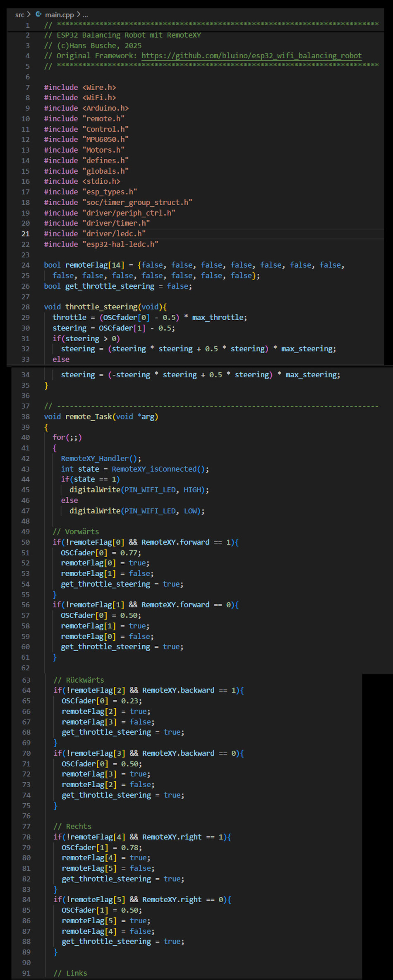
Task: Click 'if(state == 1)' statement
Action: (x=90, y=479)
